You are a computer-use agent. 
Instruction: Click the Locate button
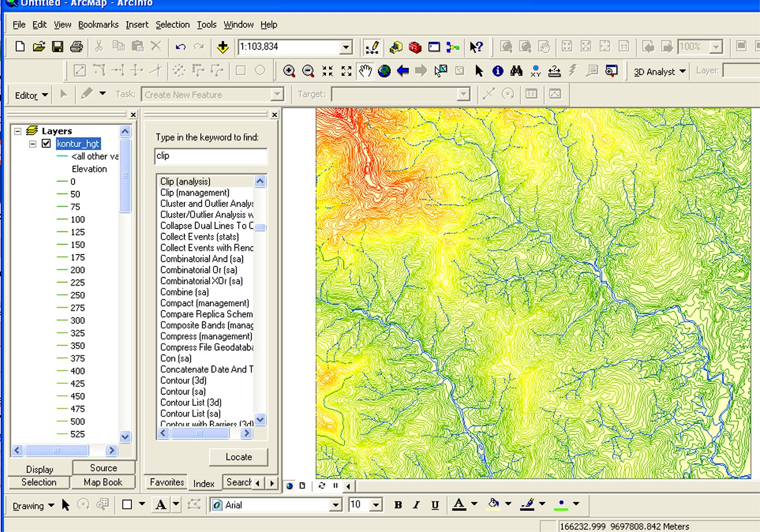point(238,457)
